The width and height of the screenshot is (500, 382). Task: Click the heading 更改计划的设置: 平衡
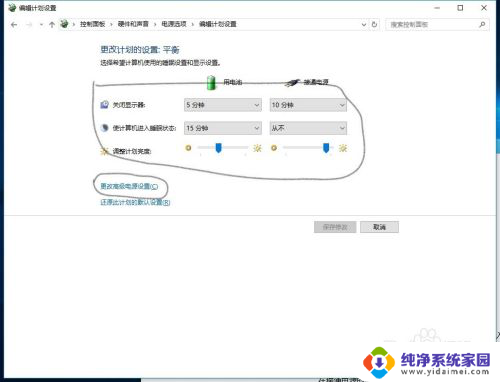140,50
